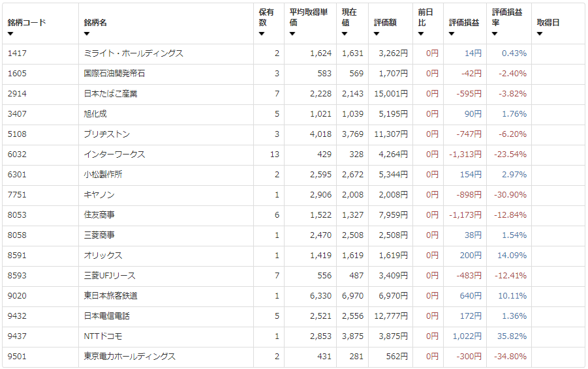
Task: Select stock code 8593
Action: click(17, 276)
